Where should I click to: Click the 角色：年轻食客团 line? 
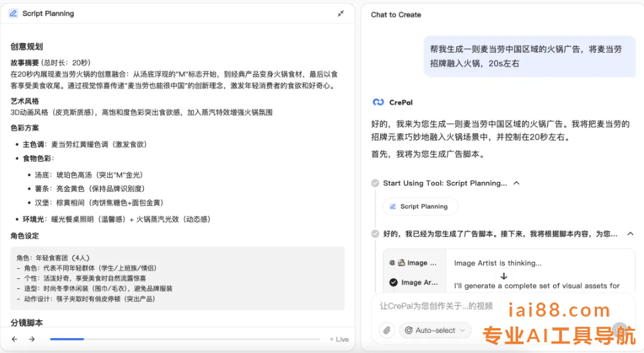pos(53,257)
